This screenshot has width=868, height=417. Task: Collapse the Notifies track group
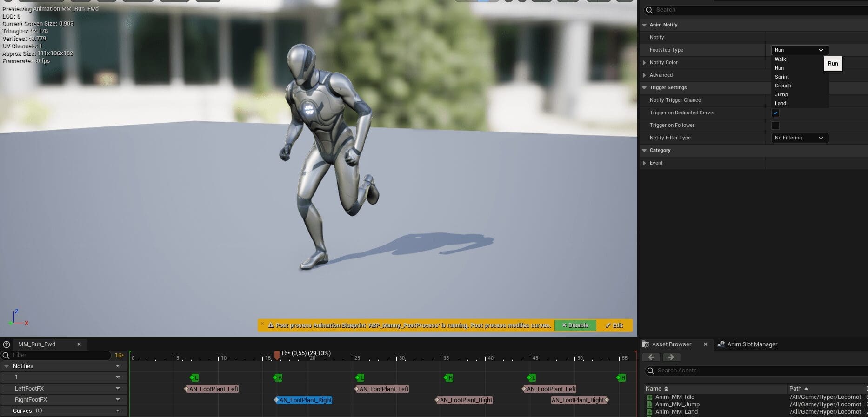click(7, 366)
